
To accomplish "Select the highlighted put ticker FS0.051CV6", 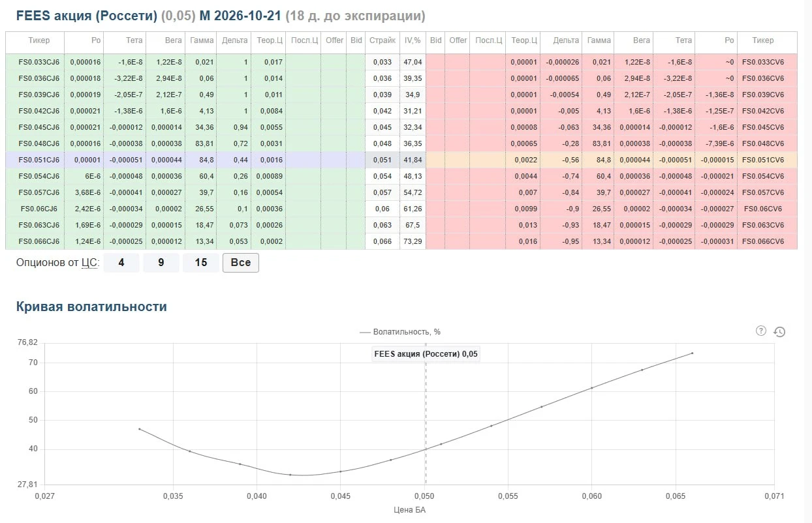I will (x=763, y=160).
